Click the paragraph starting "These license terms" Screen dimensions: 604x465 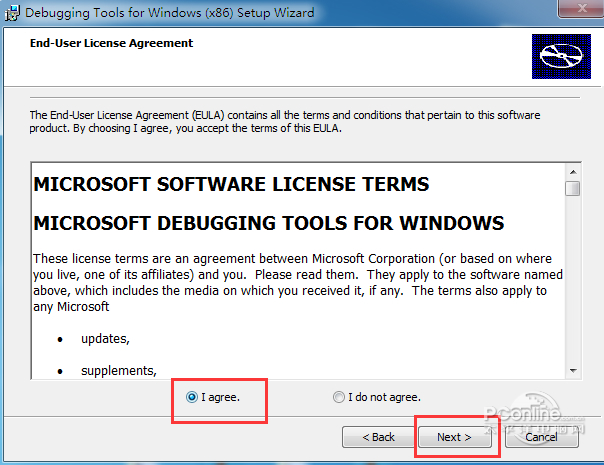(x=298, y=282)
